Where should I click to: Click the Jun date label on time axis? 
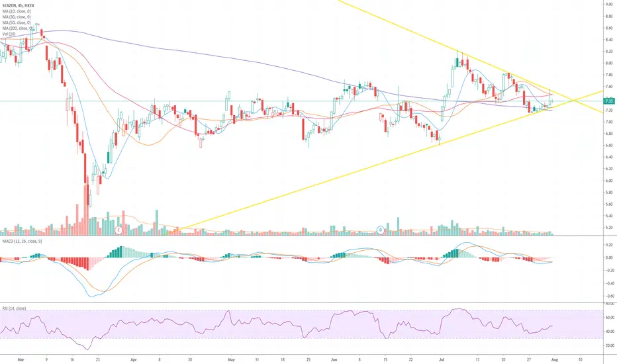[334, 359]
